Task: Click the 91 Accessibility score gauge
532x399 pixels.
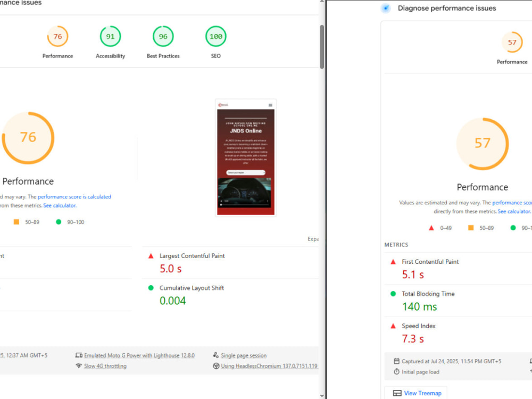Action: (110, 36)
